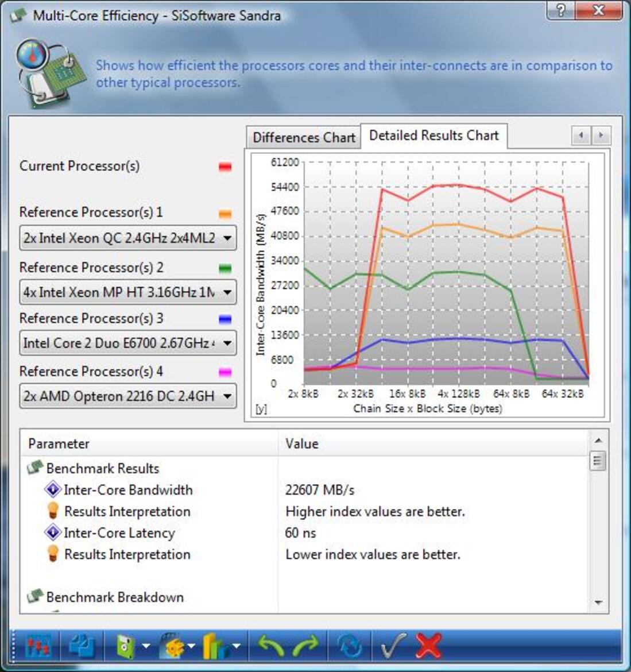Viewport: 631px width, 672px height.
Task: Open Reference Processor 1 dropdown (Intel Xeon QC)
Action: [x=127, y=238]
